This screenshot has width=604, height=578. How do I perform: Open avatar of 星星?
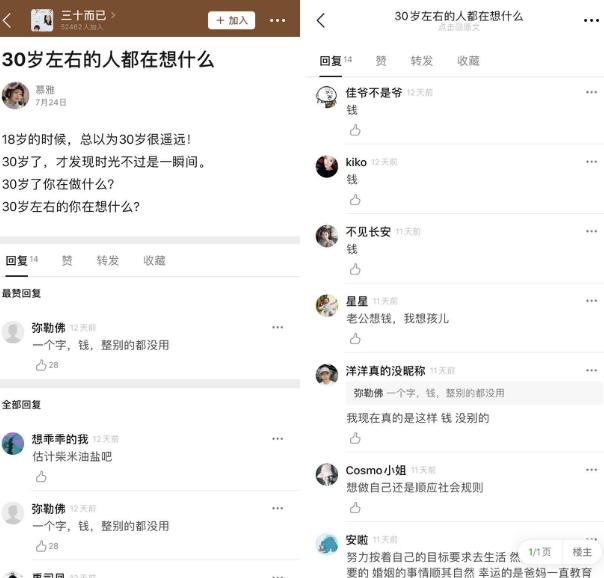point(327,305)
